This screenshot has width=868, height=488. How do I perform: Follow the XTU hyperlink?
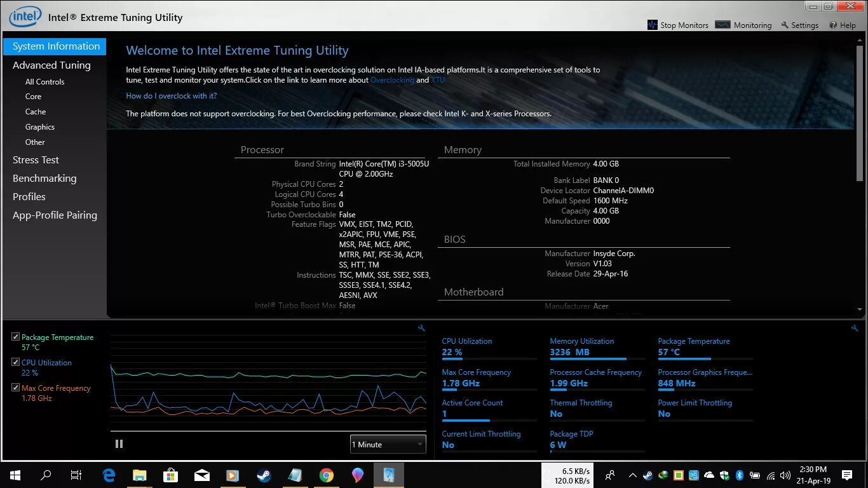pos(438,80)
